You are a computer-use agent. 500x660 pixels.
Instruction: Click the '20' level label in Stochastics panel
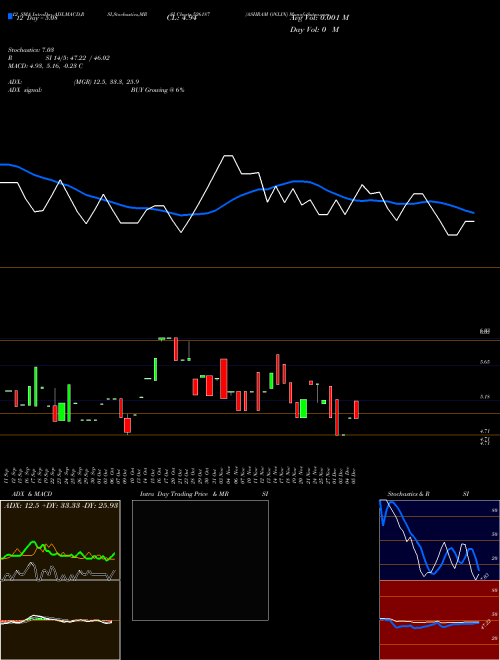(x=495, y=558)
